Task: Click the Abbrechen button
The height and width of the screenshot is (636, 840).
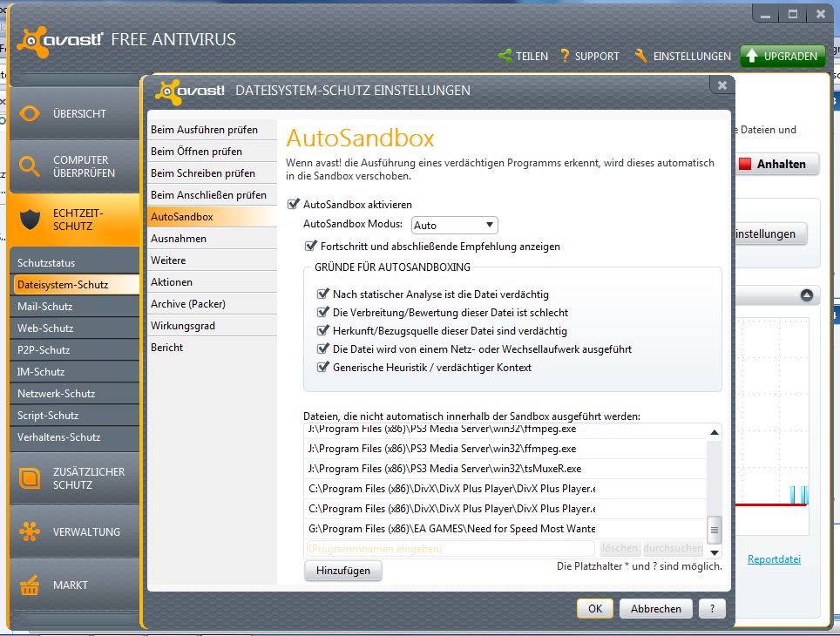Action: 656,609
